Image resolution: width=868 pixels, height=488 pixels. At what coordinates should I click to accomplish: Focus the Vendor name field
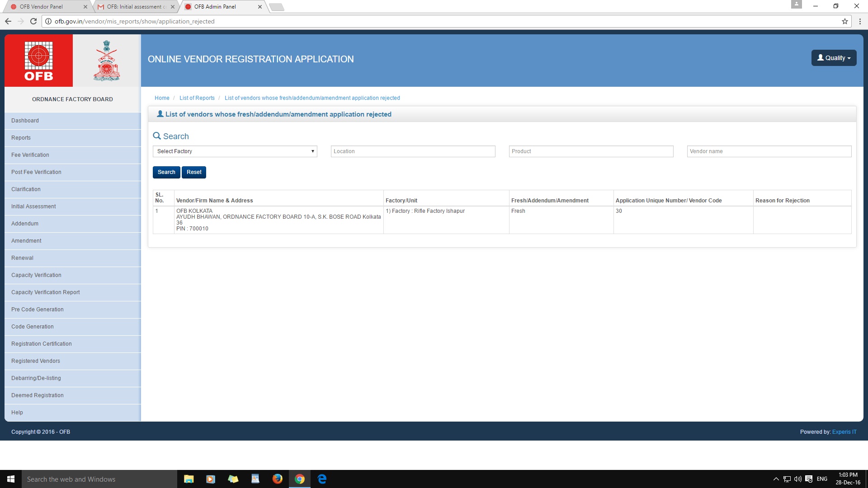[769, 151]
